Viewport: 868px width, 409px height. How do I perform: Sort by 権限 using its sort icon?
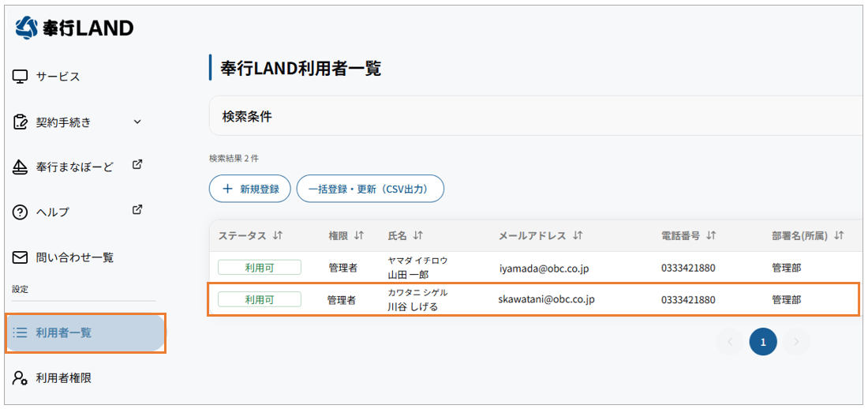(x=359, y=235)
